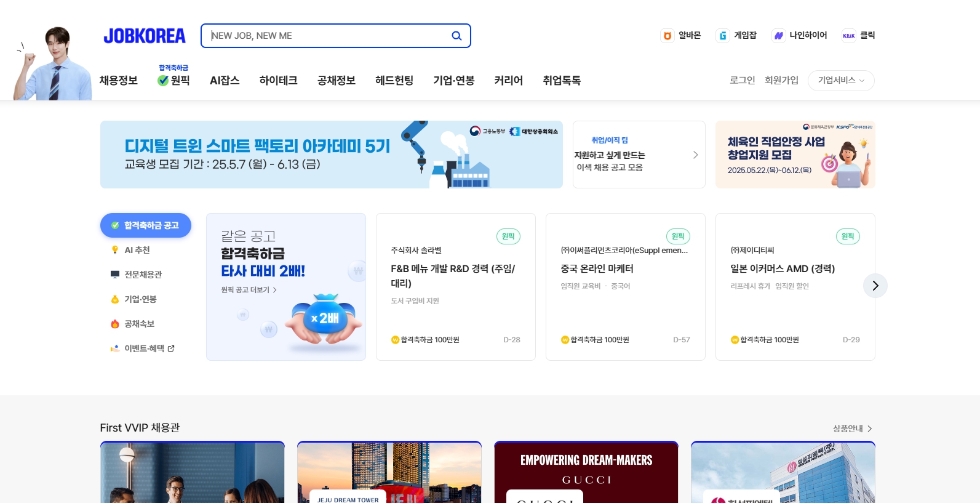Viewport: 980px width, 503px height.
Task: Open the 나인하이어 service icon link
Action: [x=778, y=36]
